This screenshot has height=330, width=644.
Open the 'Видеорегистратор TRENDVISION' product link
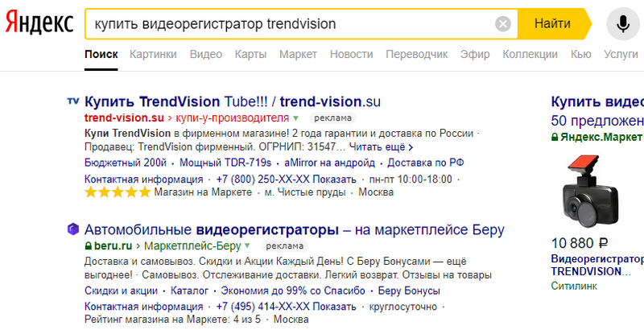click(x=597, y=265)
